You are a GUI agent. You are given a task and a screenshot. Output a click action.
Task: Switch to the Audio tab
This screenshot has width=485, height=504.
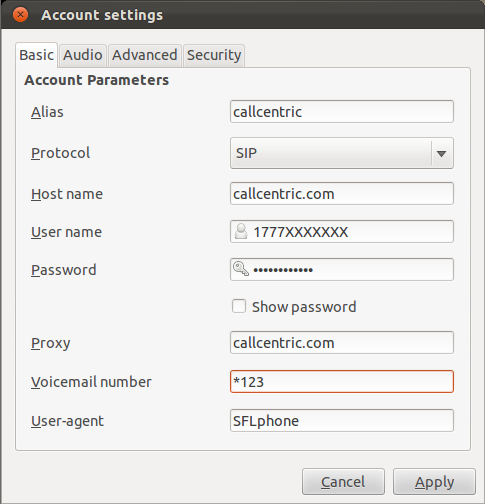[x=83, y=55]
